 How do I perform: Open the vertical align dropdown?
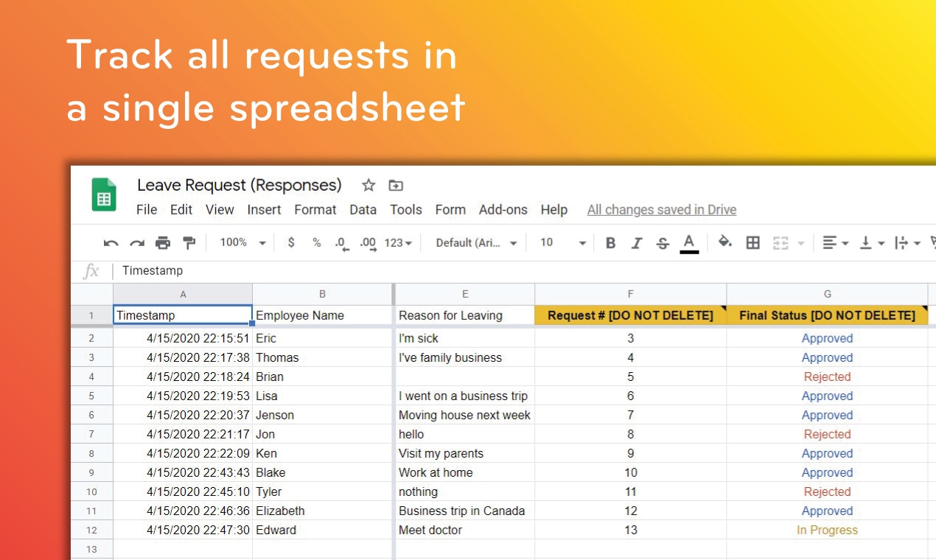873,242
